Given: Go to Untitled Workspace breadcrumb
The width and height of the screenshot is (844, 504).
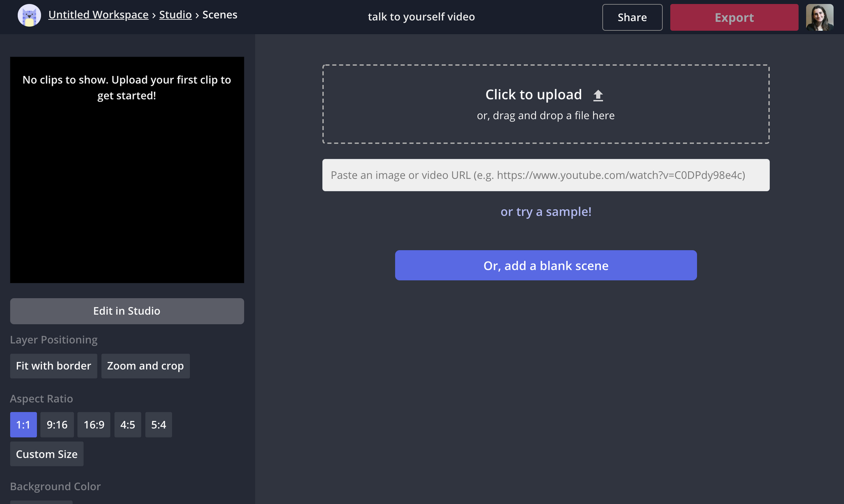Looking at the screenshot, I should (x=98, y=15).
